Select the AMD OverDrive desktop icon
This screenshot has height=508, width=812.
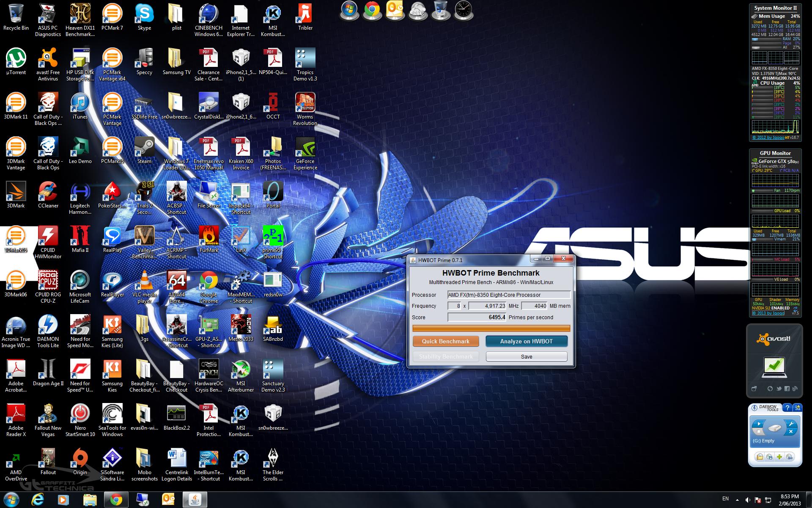click(16, 464)
